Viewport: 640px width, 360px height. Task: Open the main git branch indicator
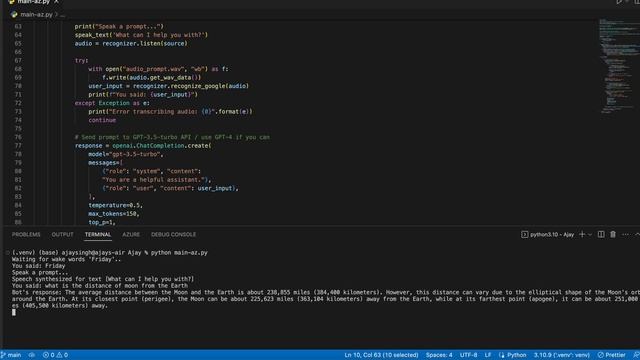(x=11, y=355)
